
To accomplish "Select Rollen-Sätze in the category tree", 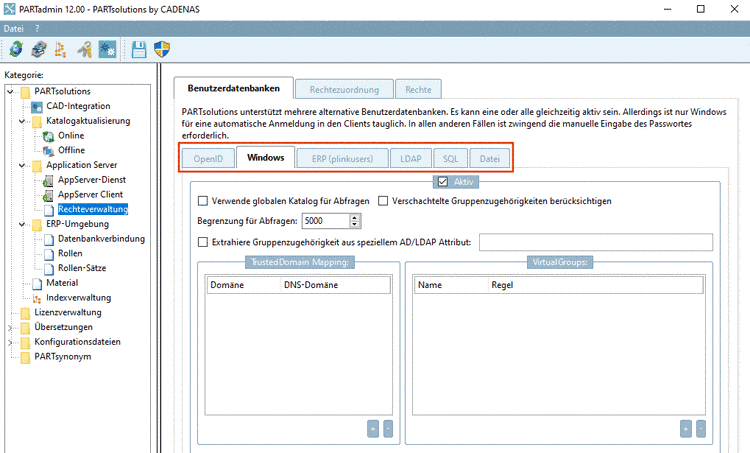I will tap(82, 268).
